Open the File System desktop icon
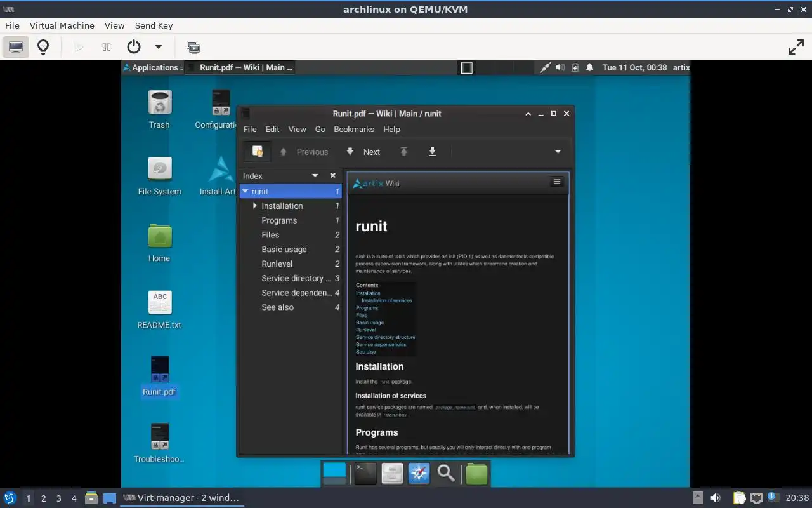Screen dimensions: 812x508 click(x=159, y=176)
